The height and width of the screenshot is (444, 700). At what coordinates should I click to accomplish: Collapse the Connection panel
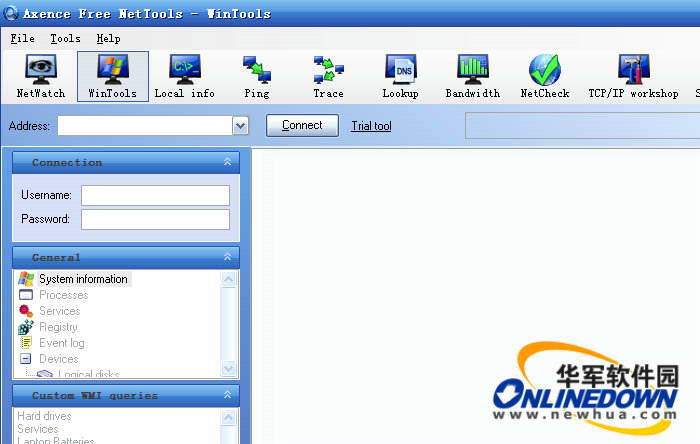click(x=227, y=162)
